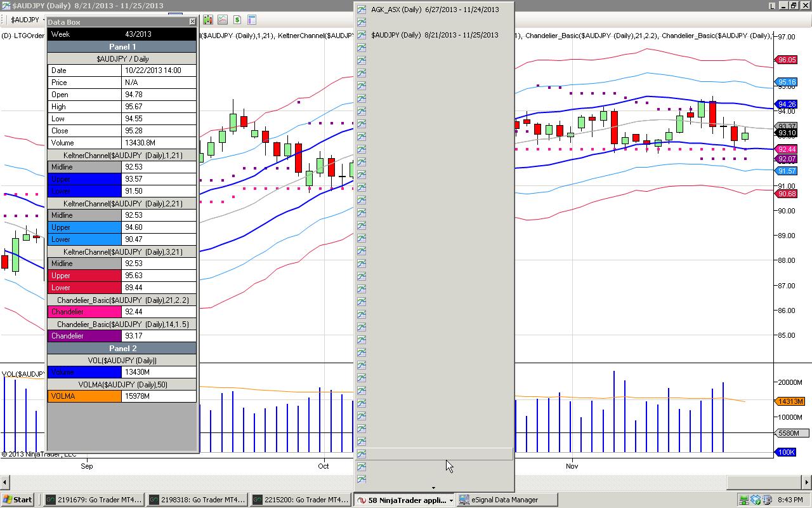Screen dimensions: 812x508
Task: Click the Nov label on the time axis
Action: coord(572,466)
